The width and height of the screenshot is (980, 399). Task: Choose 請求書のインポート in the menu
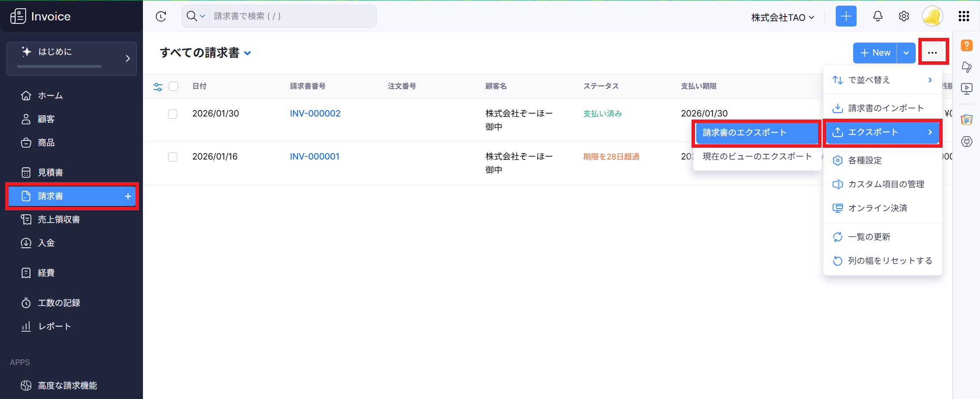(885, 108)
